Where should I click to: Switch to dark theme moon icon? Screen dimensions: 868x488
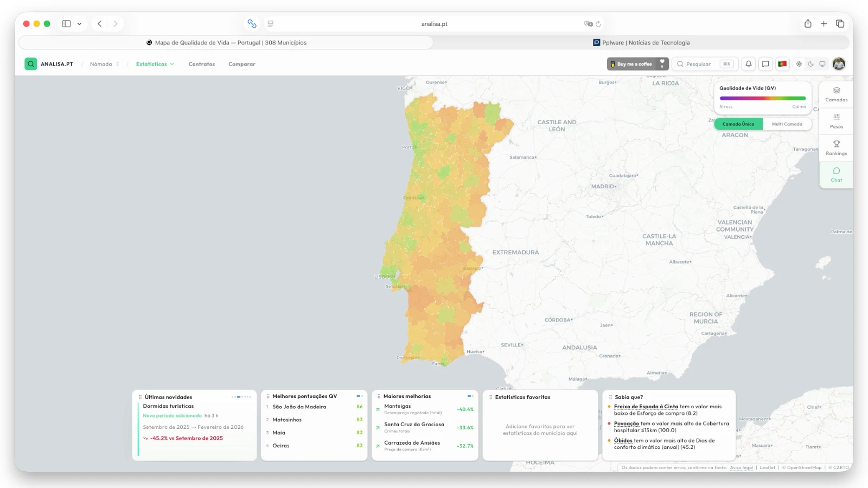pos(810,64)
